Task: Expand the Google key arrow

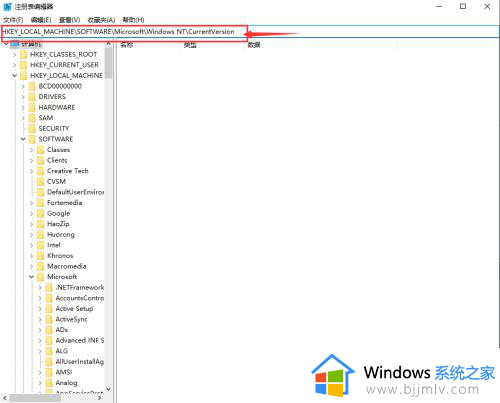Action: coord(32,214)
